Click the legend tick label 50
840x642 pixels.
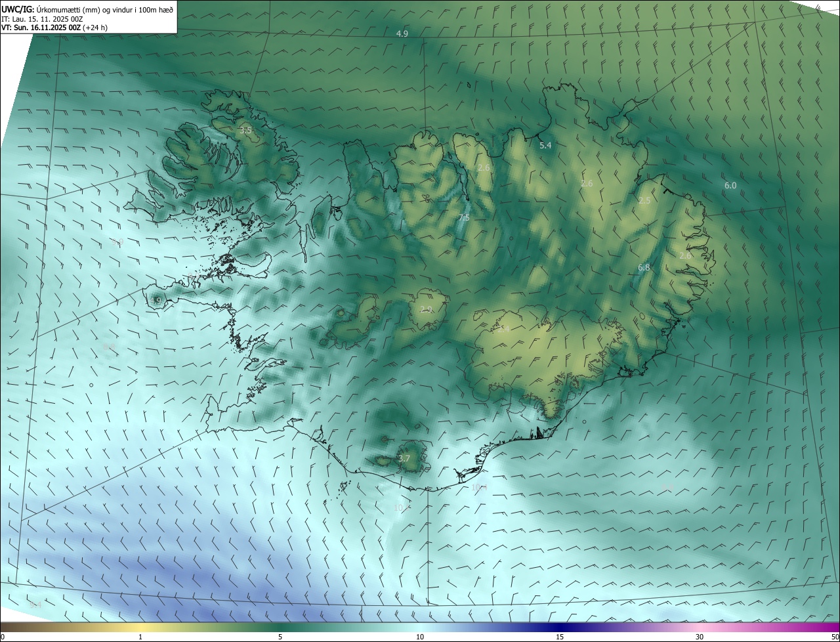point(834,637)
